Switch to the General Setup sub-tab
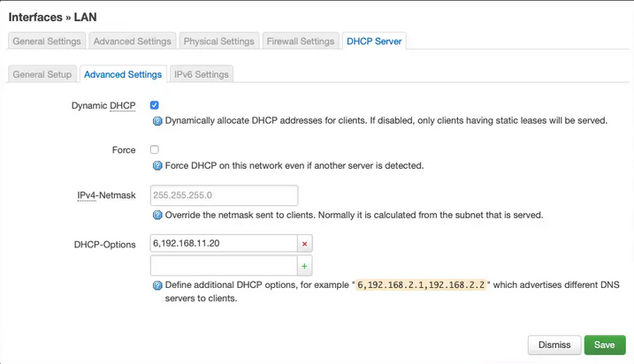 click(x=42, y=74)
